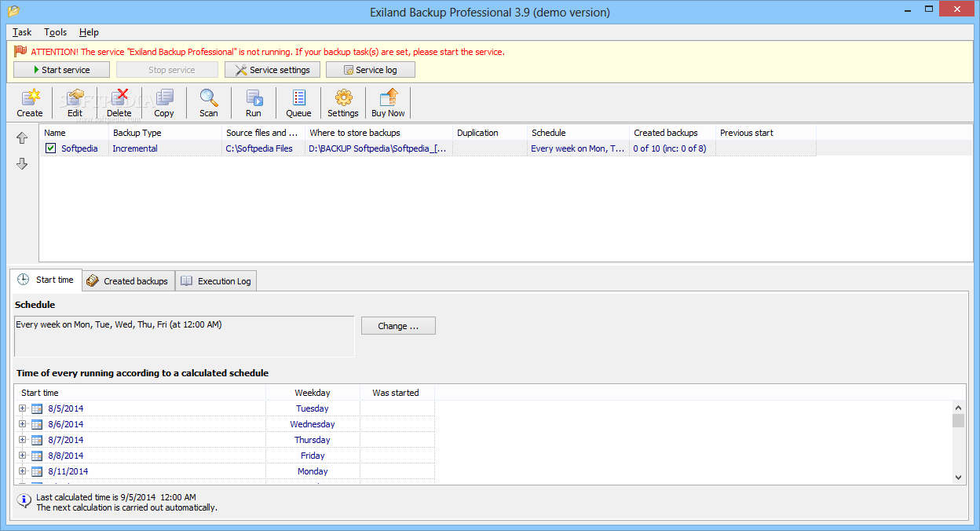Click the Previous start column header
Image resolution: width=980 pixels, height=531 pixels.
766,133
